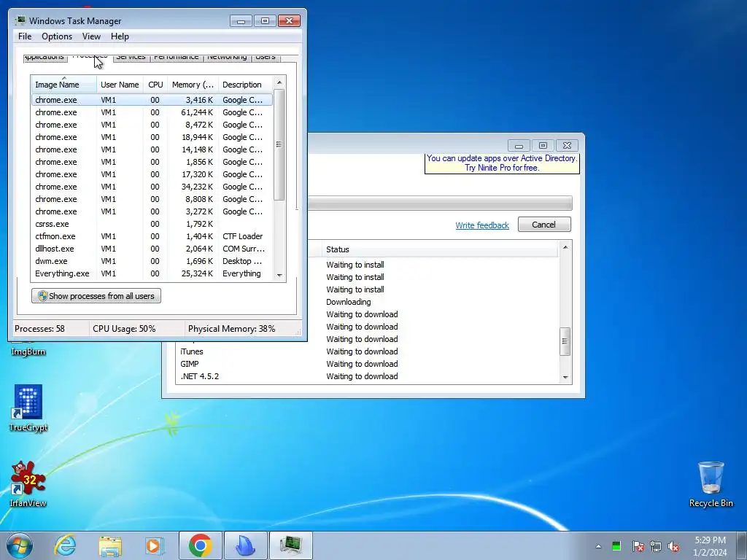Open the Write feedback link in Ninite

pos(482,225)
